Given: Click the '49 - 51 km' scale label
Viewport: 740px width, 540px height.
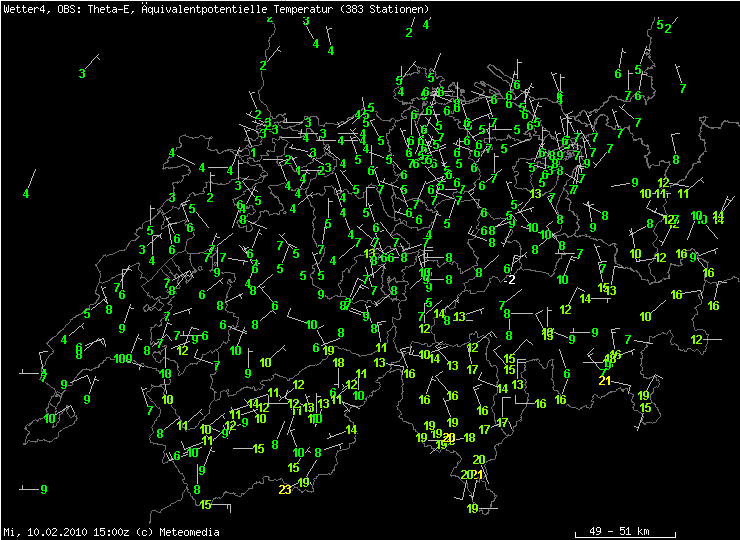Looking at the screenshot, I should pos(619,532).
